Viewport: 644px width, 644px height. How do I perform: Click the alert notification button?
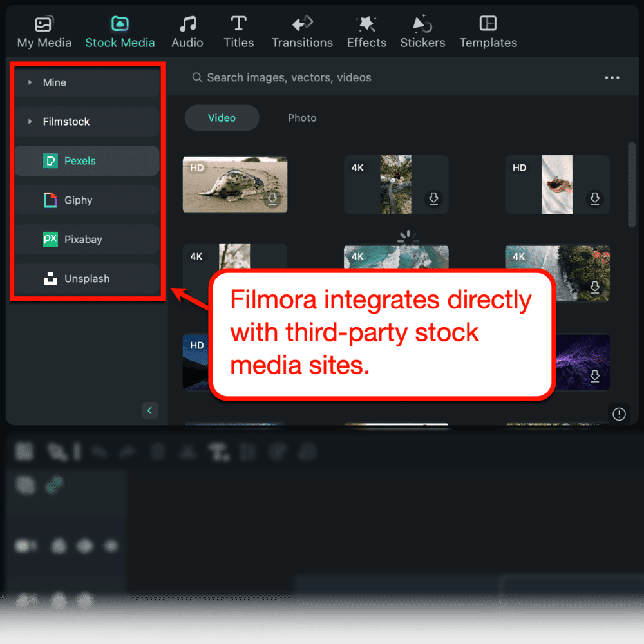click(x=619, y=413)
